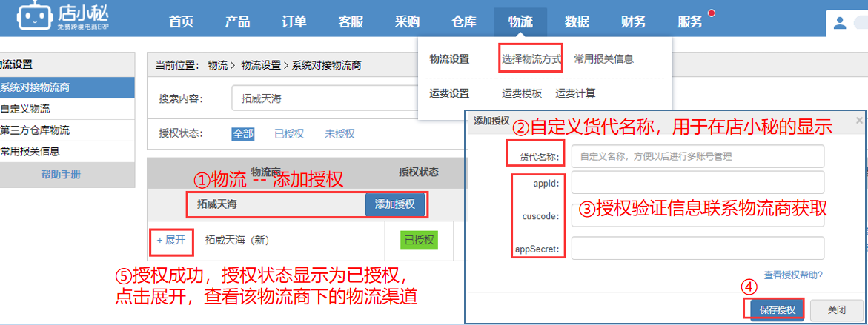Click the 授权状态 column header

[x=419, y=172]
